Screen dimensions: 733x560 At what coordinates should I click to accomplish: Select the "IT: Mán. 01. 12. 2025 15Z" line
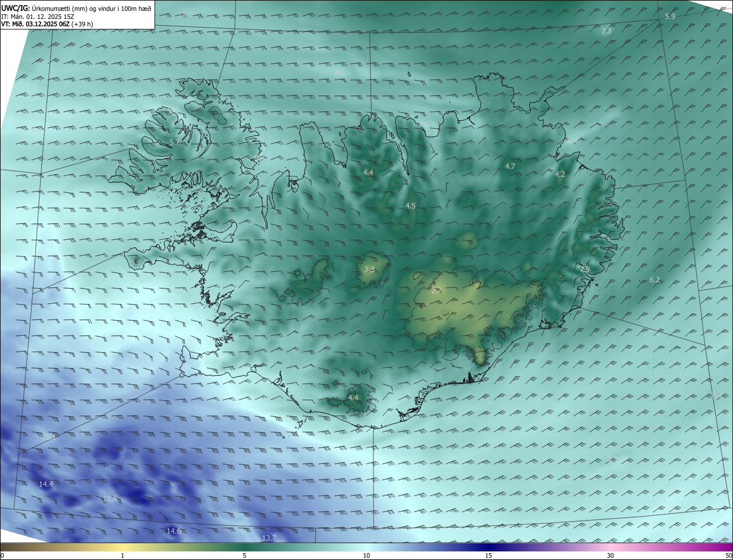click(x=38, y=17)
